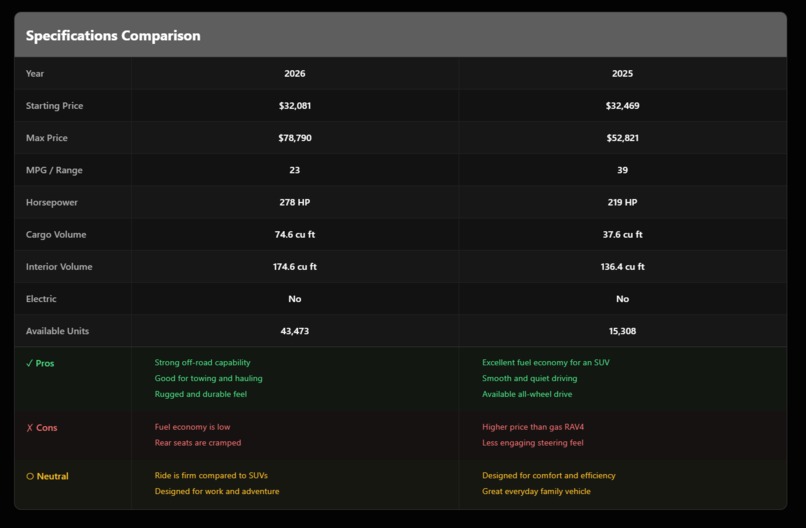Click the $78,790 max price

click(295, 138)
